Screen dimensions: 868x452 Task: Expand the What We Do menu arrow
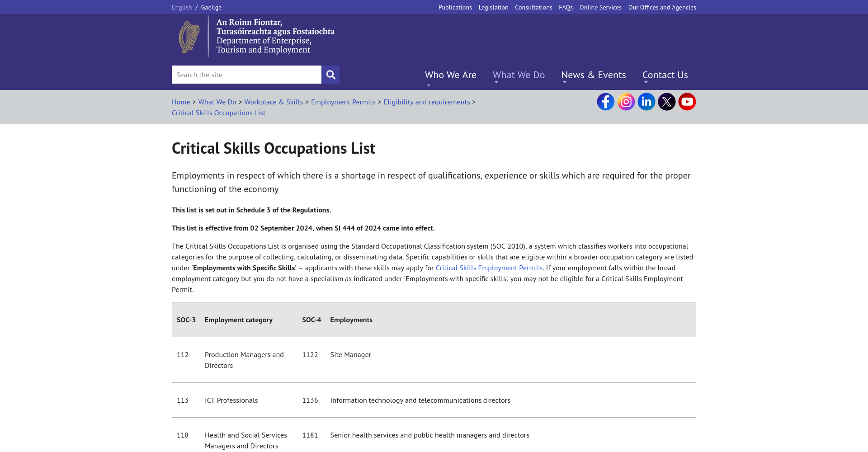click(496, 82)
